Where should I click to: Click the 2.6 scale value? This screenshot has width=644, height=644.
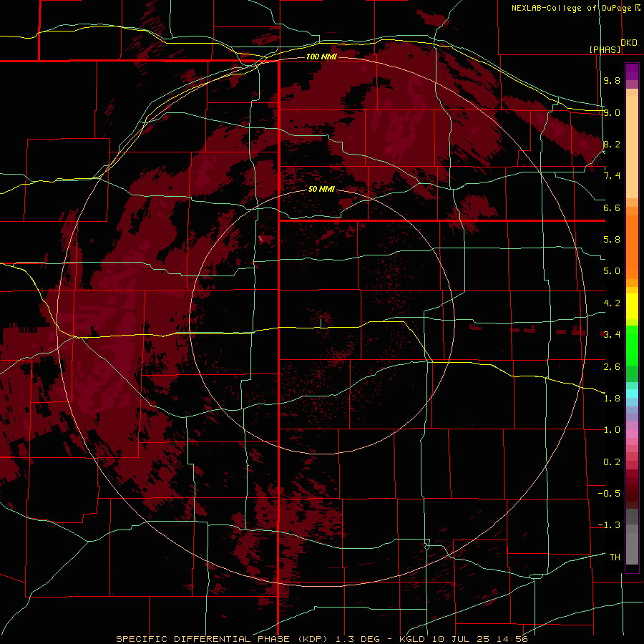[x=612, y=366]
